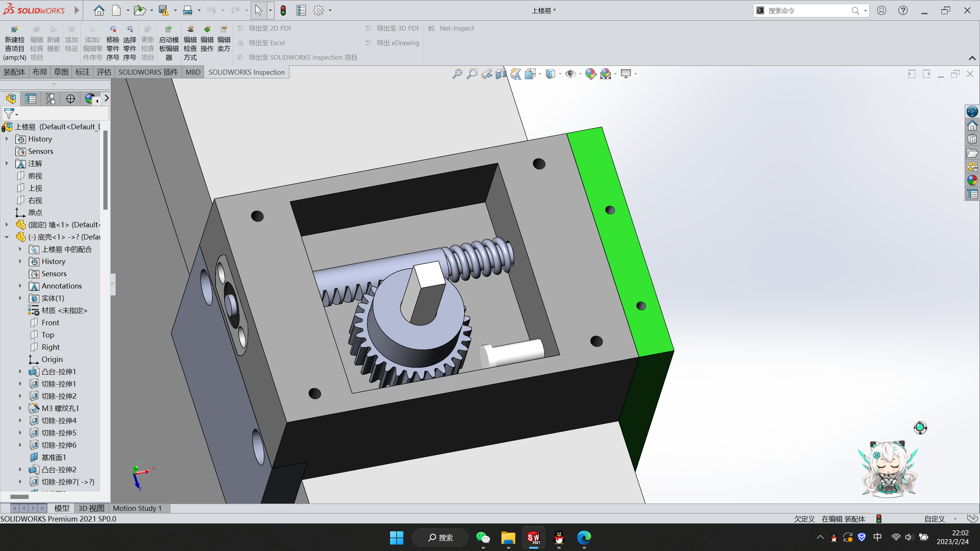Collapse the 底壳<1> component tree
The height and width of the screenshot is (551, 980).
7,237
